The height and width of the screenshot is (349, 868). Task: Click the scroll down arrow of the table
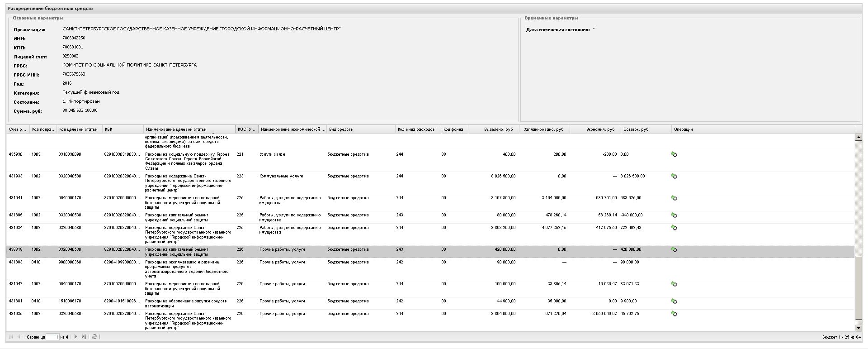(x=859, y=328)
